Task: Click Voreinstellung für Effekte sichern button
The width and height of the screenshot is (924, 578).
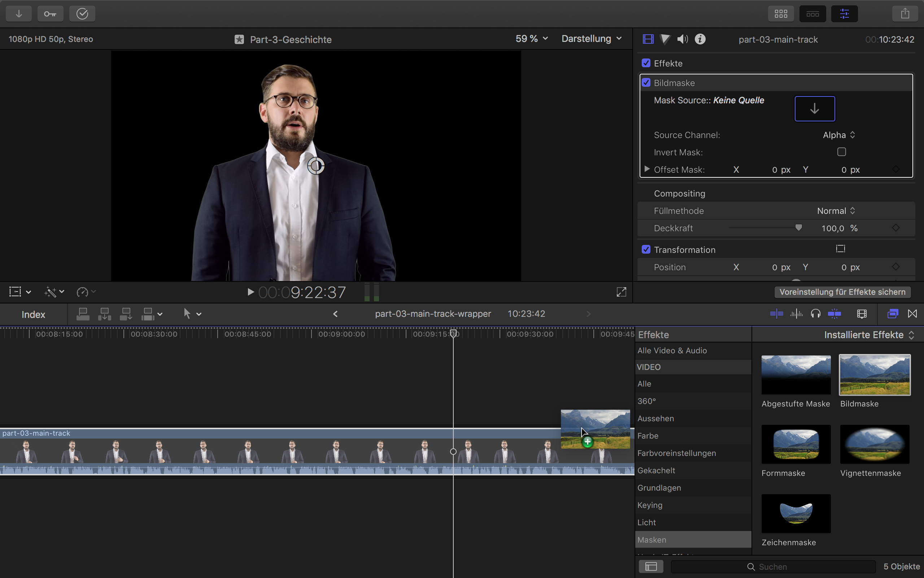Action: coord(842,292)
